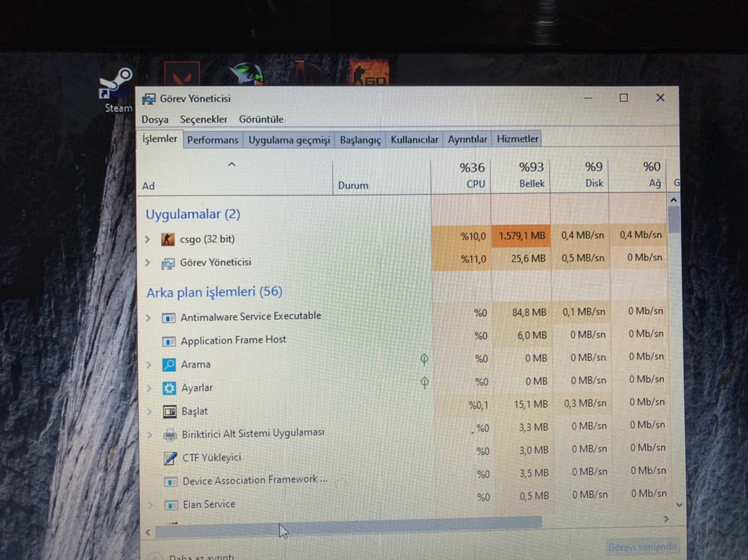Sort processes by Disk column header

(580, 175)
